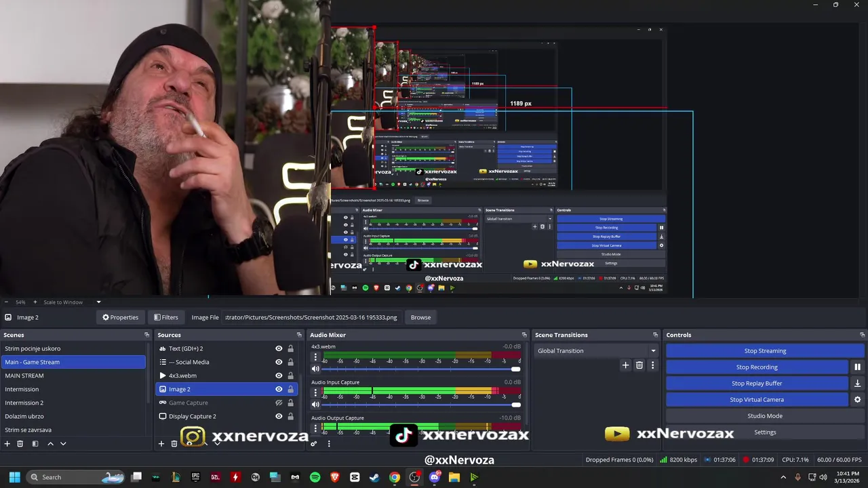Pause recording with the pause icon

[x=857, y=367]
